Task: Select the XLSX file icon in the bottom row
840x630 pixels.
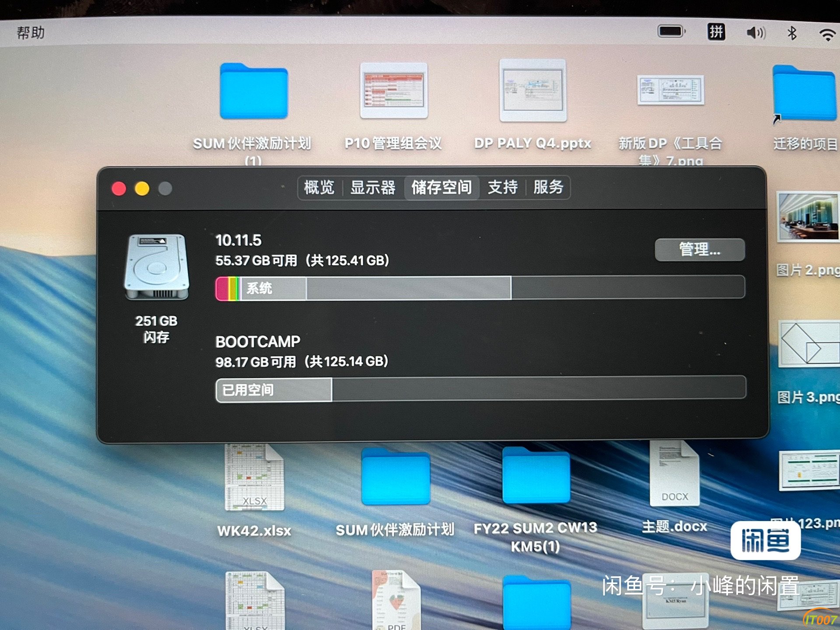Action: pyautogui.click(x=255, y=600)
